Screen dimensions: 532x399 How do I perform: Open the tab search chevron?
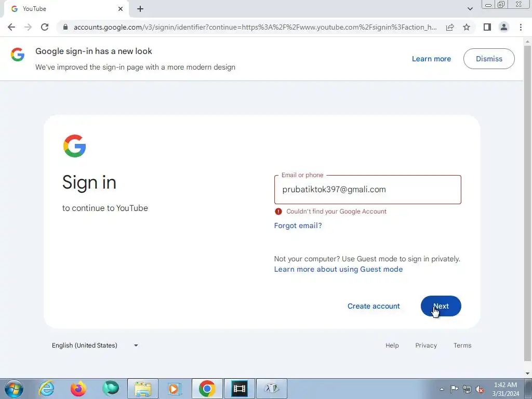coord(470,9)
